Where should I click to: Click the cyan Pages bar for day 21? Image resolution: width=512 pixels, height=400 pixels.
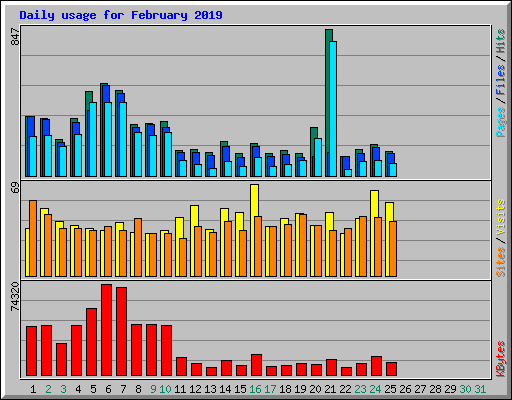tap(333, 109)
